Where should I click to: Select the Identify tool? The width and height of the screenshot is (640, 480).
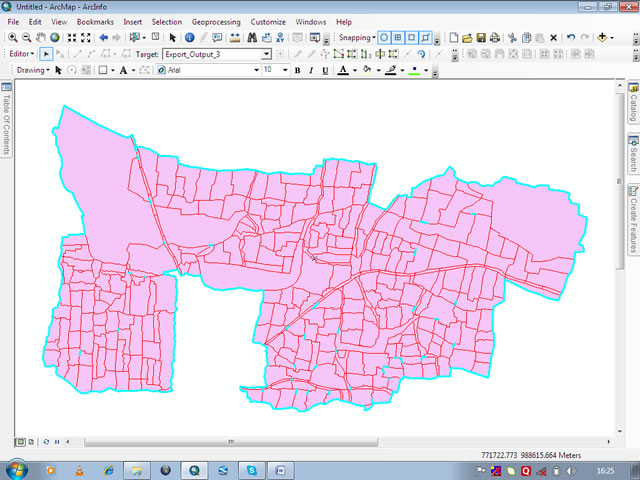tap(189, 38)
